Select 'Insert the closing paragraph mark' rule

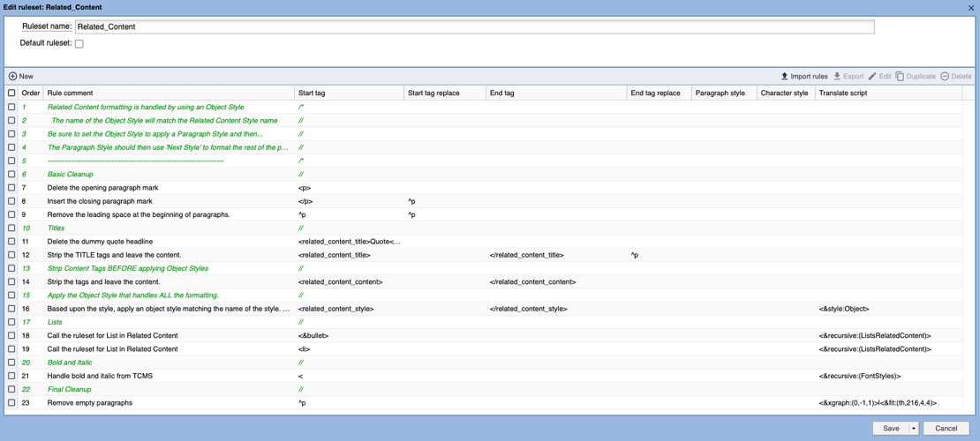(x=100, y=201)
